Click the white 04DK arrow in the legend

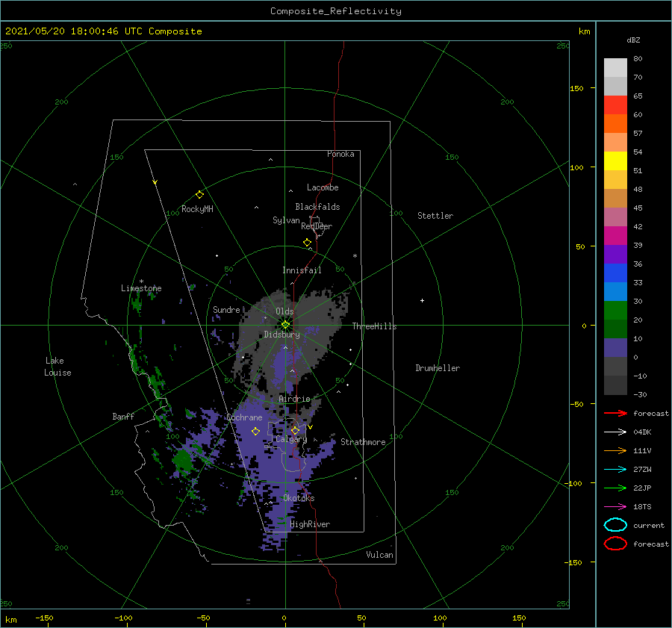coord(615,432)
